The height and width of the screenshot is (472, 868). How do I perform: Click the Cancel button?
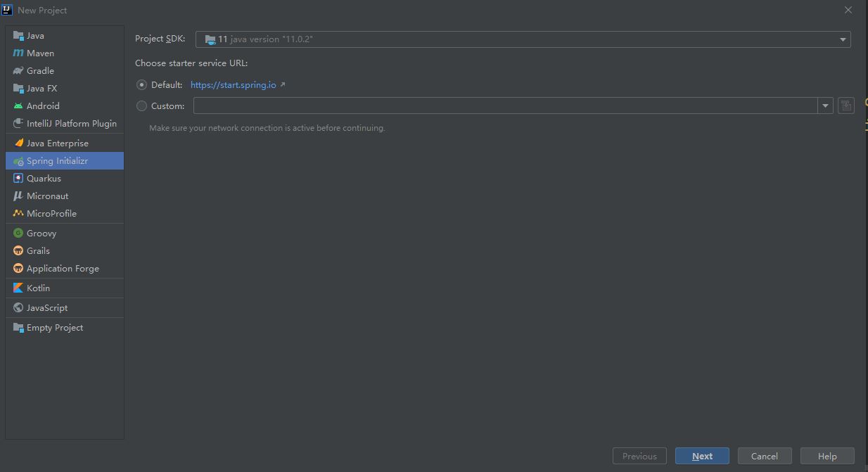click(x=764, y=456)
